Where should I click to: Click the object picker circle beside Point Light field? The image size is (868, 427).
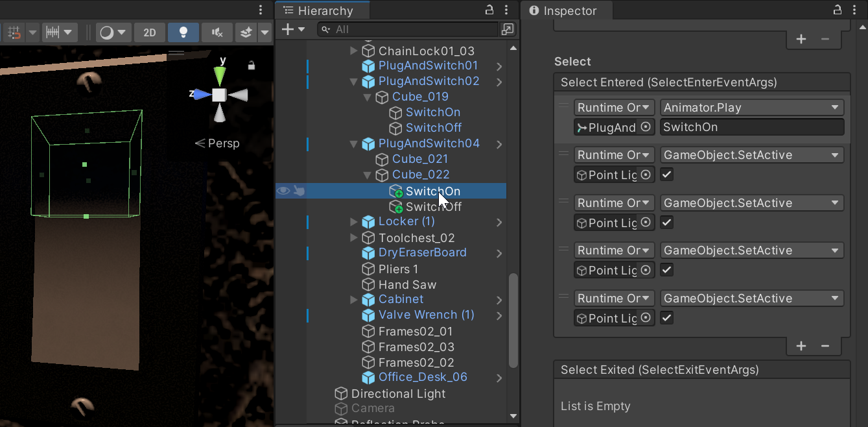pos(646,174)
